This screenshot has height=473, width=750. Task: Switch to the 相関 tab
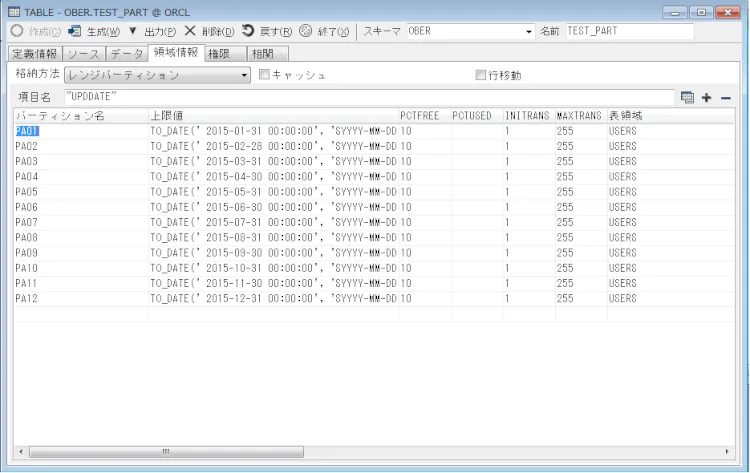pos(268,54)
